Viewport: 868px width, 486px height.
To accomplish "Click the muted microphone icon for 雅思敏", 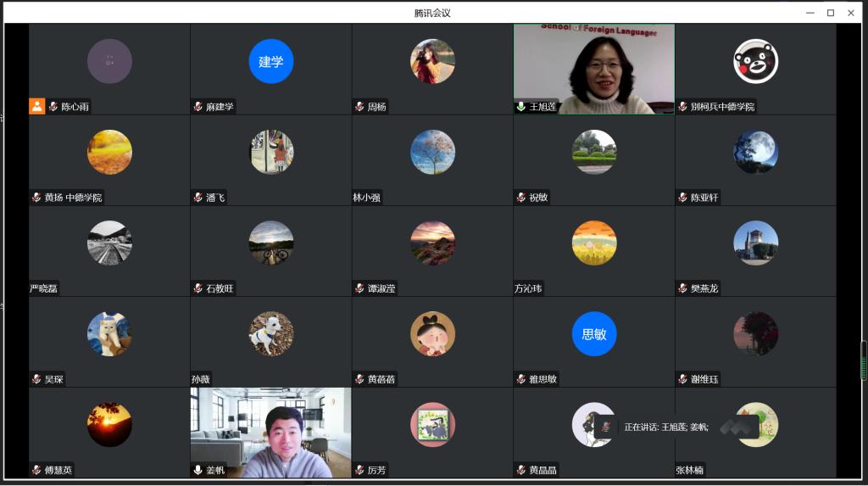I will pyautogui.click(x=521, y=379).
